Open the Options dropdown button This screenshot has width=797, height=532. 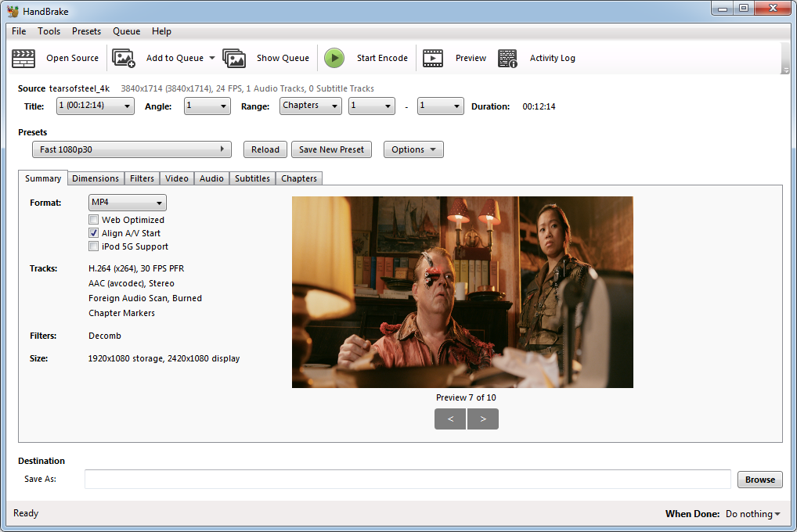point(413,149)
